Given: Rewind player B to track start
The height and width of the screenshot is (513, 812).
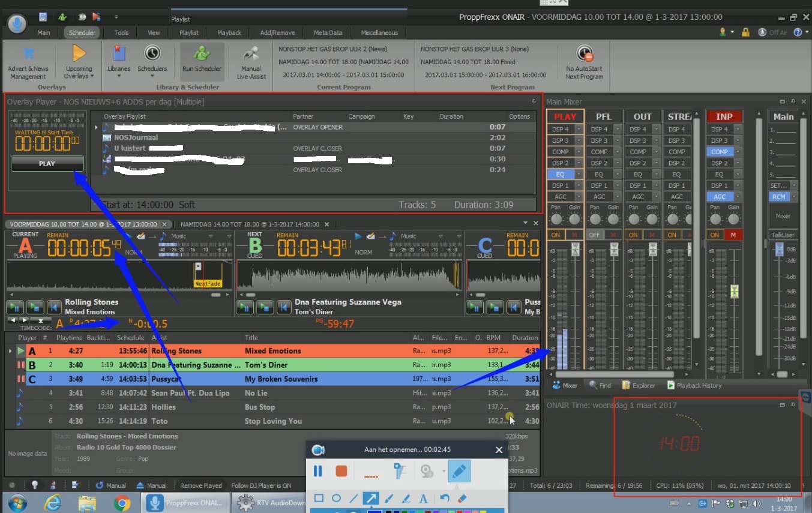Looking at the screenshot, I should pyautogui.click(x=284, y=307).
